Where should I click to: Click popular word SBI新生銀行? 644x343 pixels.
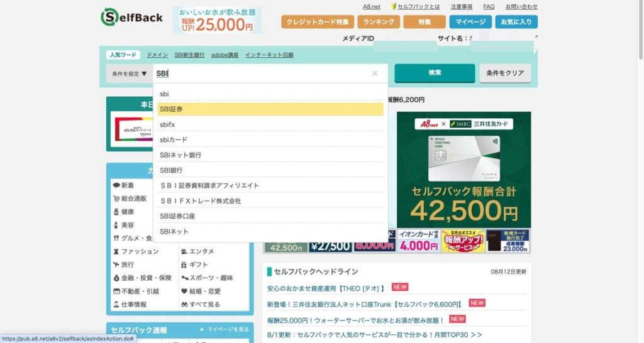coord(189,55)
